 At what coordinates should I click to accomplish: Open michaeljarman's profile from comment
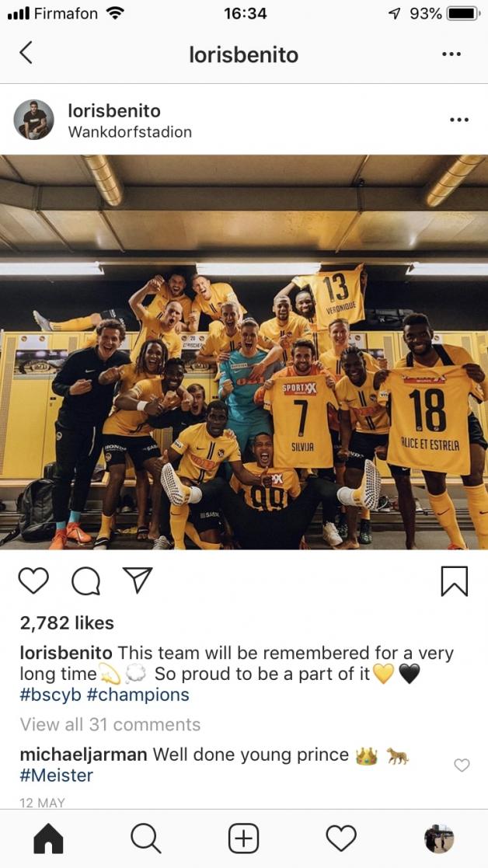point(84,755)
